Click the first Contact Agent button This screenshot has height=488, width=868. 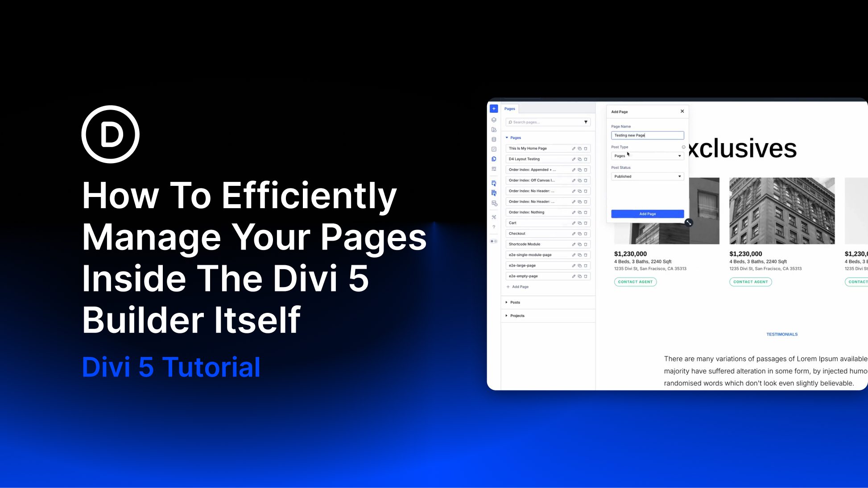(x=636, y=282)
